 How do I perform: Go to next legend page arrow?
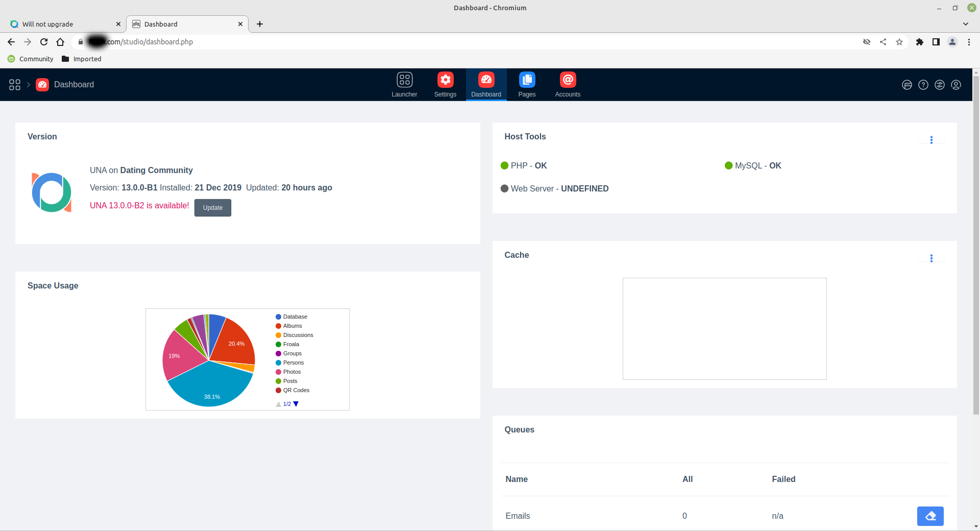pyautogui.click(x=296, y=404)
